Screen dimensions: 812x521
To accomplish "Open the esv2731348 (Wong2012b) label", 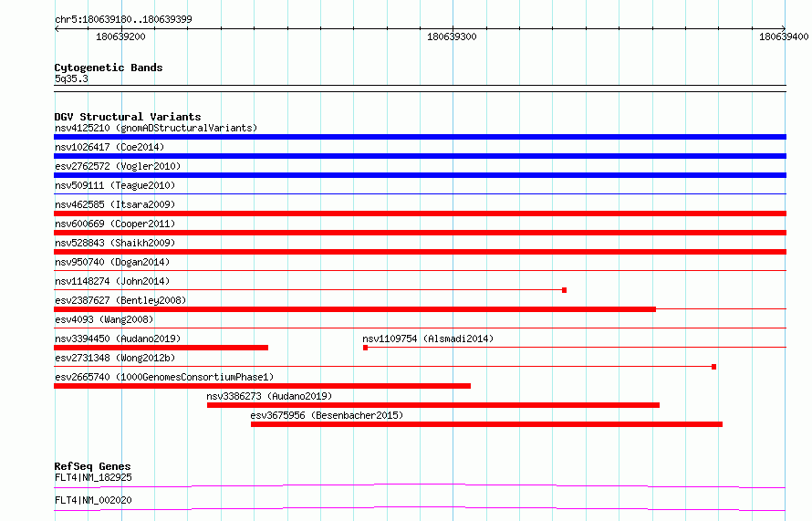I will [115, 358].
